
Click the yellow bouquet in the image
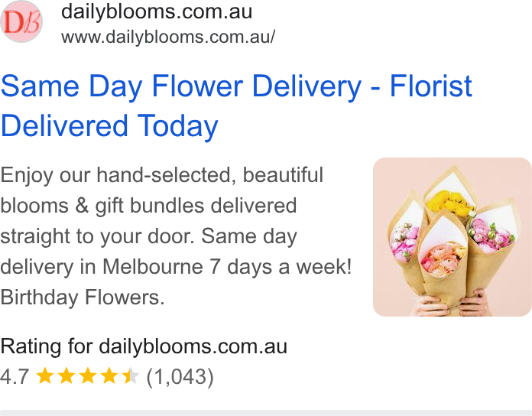tap(449, 202)
